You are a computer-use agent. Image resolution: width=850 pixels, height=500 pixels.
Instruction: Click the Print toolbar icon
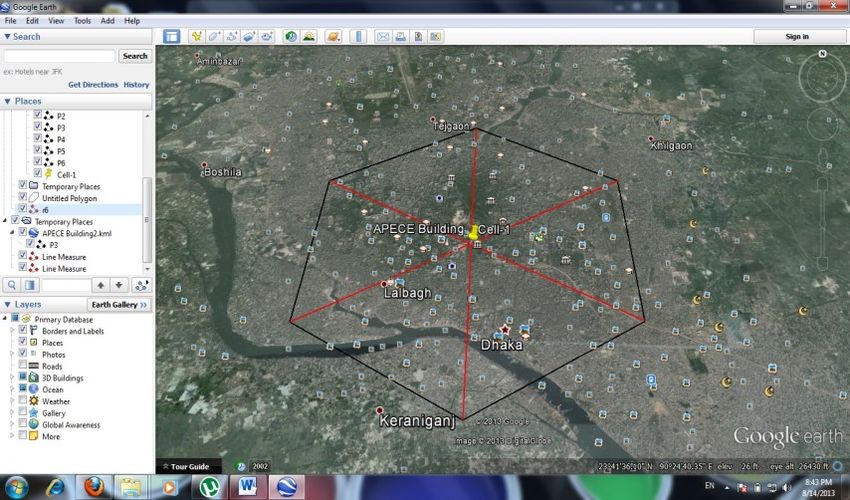[401, 36]
